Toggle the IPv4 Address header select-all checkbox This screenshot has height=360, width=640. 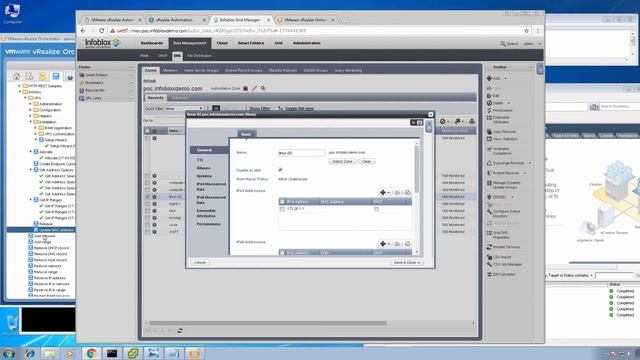click(282, 202)
